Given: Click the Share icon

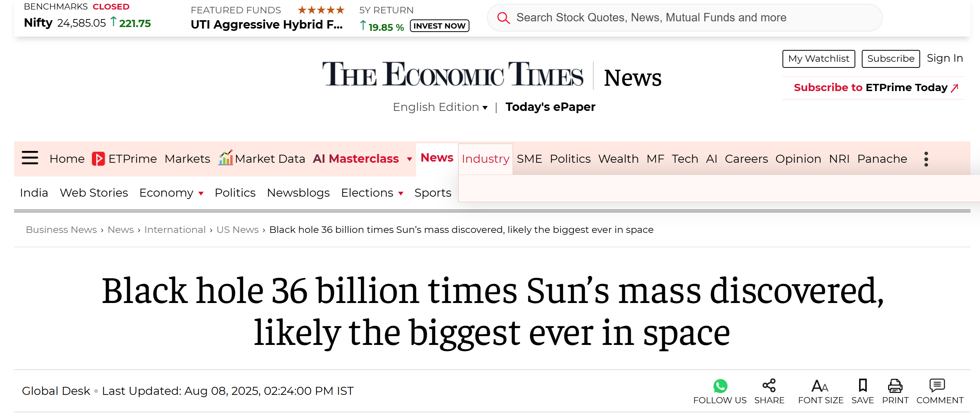Looking at the screenshot, I should coord(769,386).
